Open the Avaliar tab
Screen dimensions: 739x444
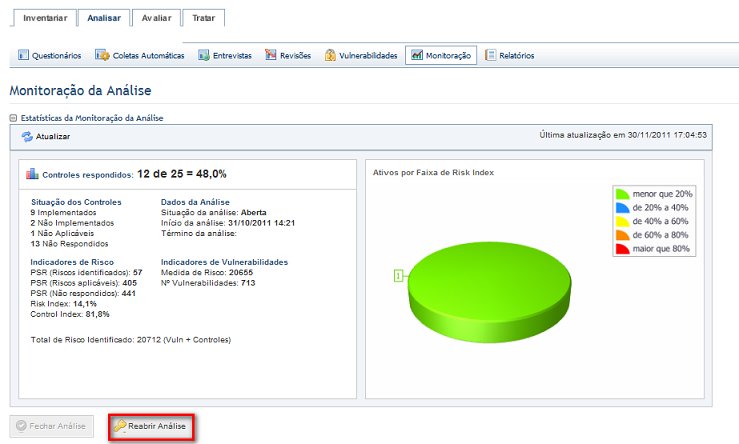(x=156, y=18)
